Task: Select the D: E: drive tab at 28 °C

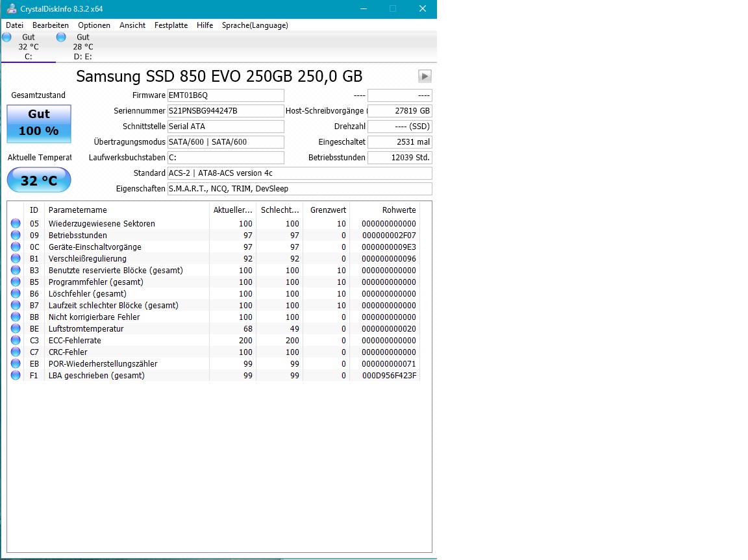Action: (83, 47)
